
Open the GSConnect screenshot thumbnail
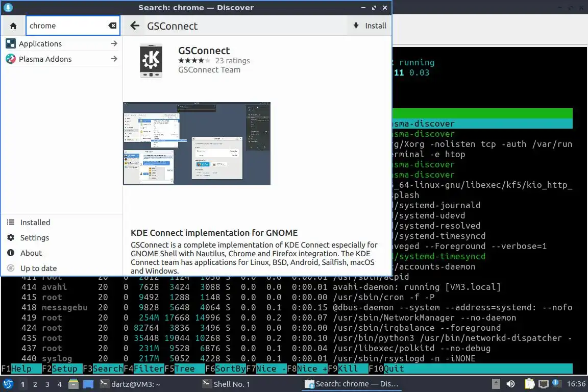click(197, 143)
